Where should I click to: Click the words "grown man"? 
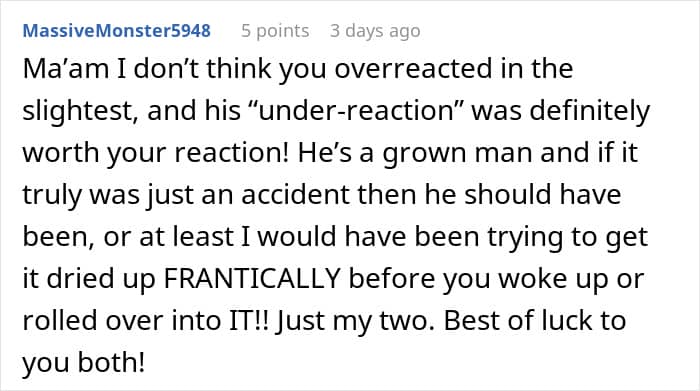[x=458, y=154]
